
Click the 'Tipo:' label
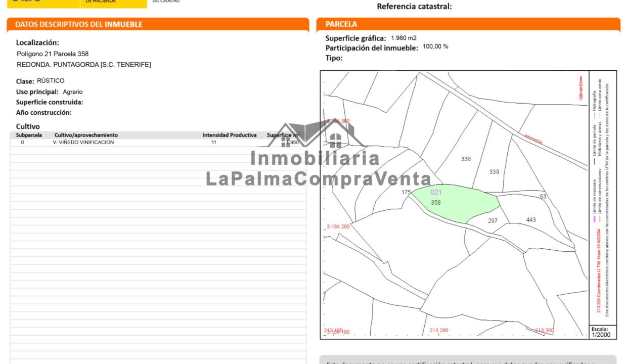334,58
